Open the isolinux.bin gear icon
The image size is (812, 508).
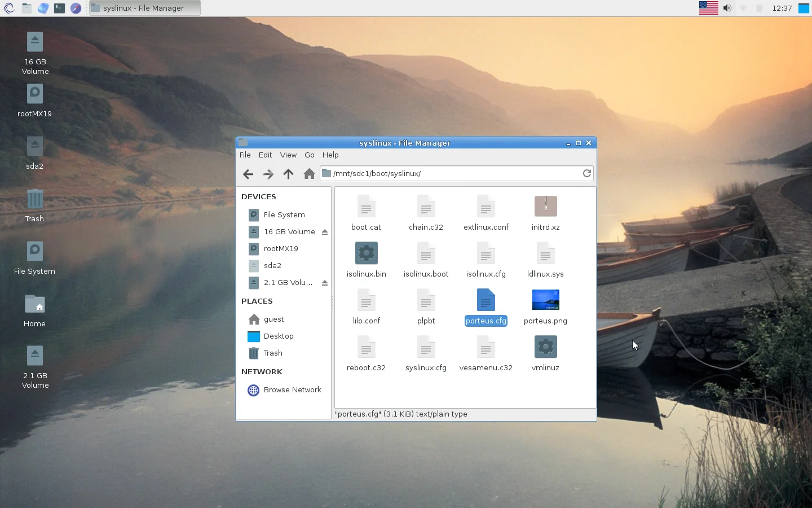click(x=366, y=253)
